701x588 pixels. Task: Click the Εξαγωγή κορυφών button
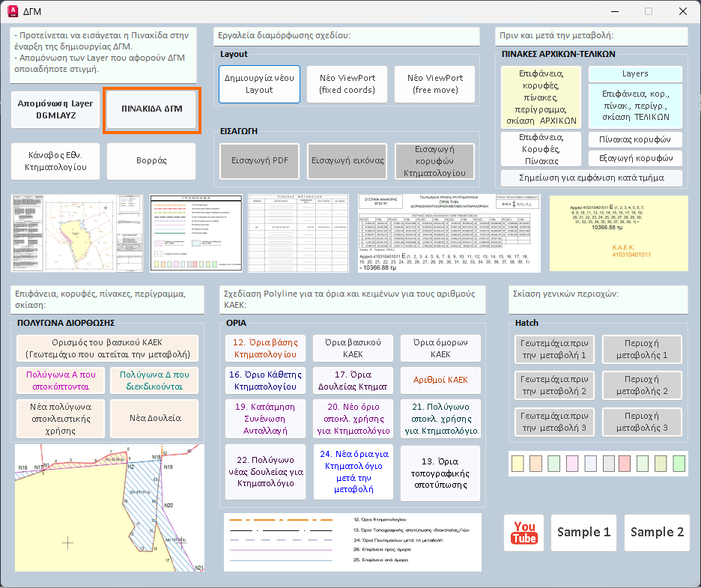(635, 158)
